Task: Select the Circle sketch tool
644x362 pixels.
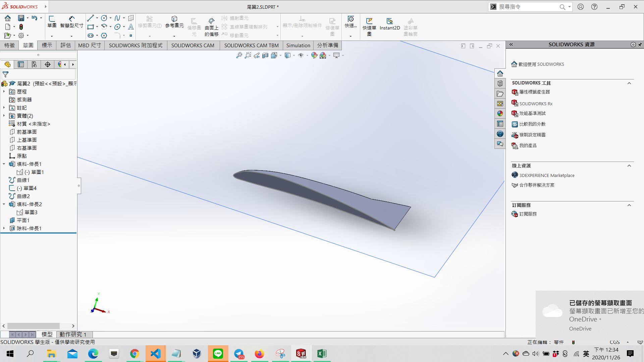Action: (x=104, y=18)
